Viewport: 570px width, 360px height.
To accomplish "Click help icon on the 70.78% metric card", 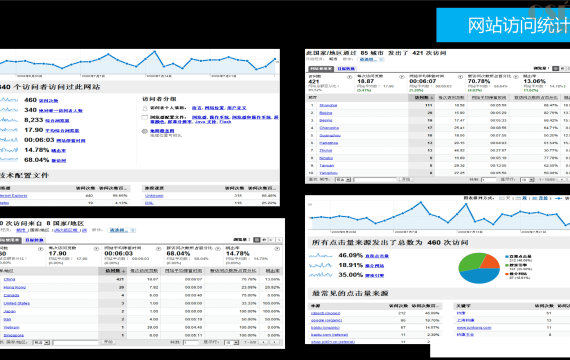I will click(x=515, y=77).
